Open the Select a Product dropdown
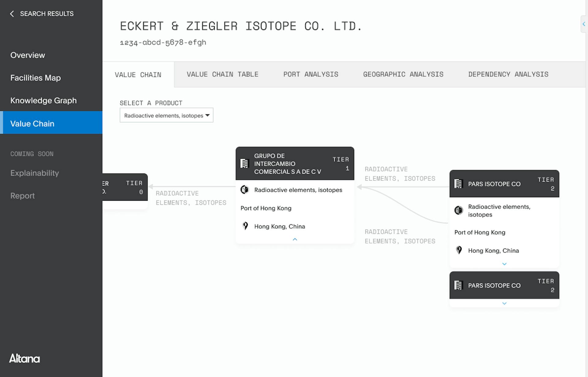This screenshot has width=588, height=377. click(166, 115)
